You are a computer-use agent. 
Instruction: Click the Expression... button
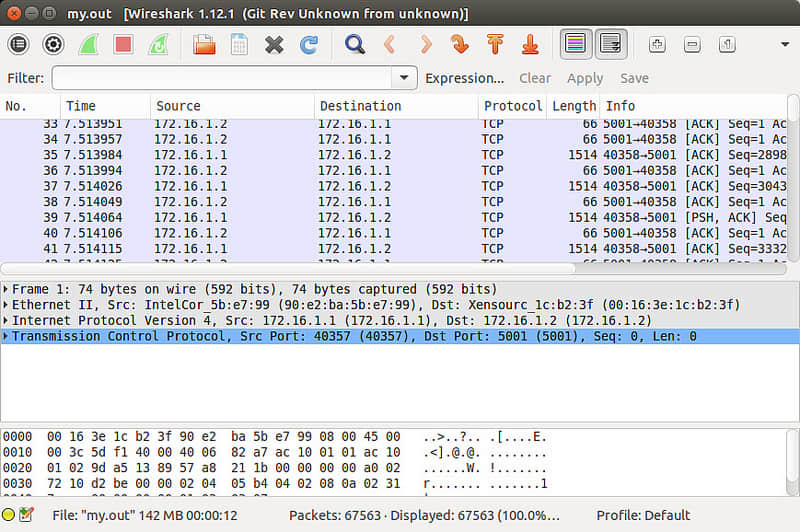464,78
